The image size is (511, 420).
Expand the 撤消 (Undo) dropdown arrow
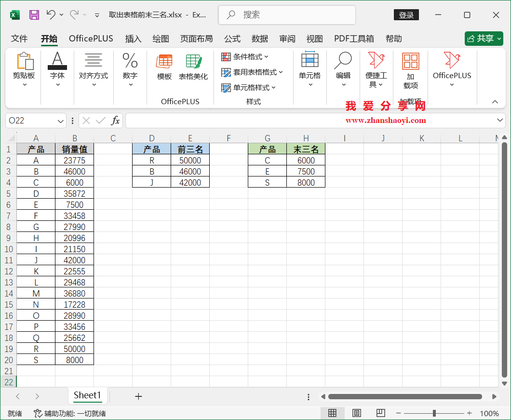click(x=61, y=14)
